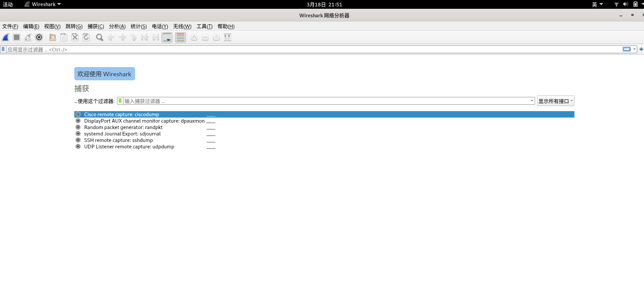Open options gear for randpkt interface
The height and width of the screenshot is (288, 644).
pos(78,127)
